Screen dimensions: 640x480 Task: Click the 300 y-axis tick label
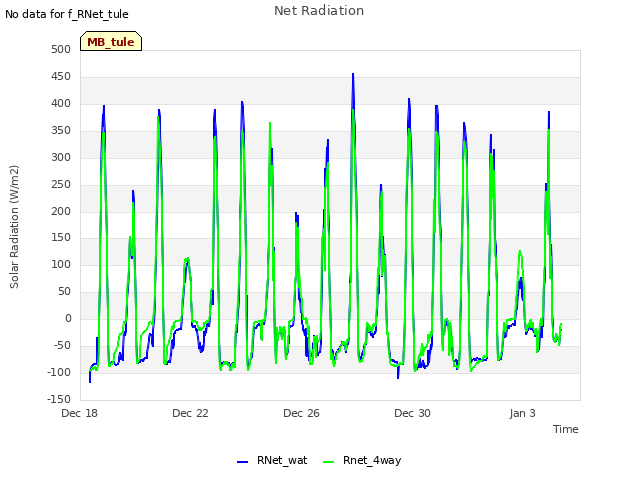pos(61,157)
